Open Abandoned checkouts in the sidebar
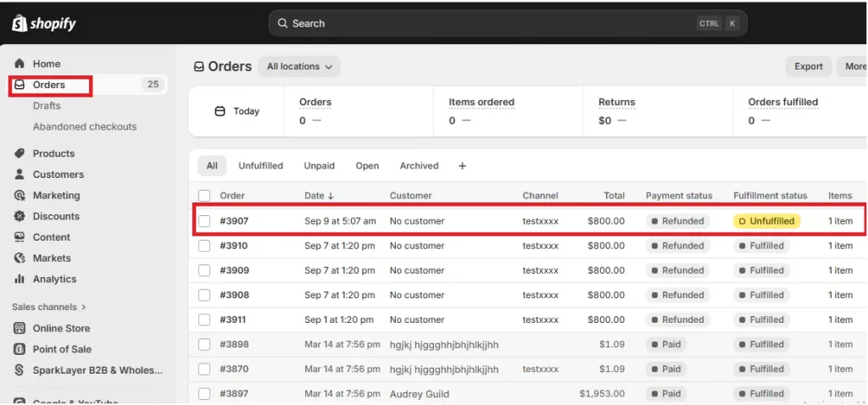 [x=85, y=127]
